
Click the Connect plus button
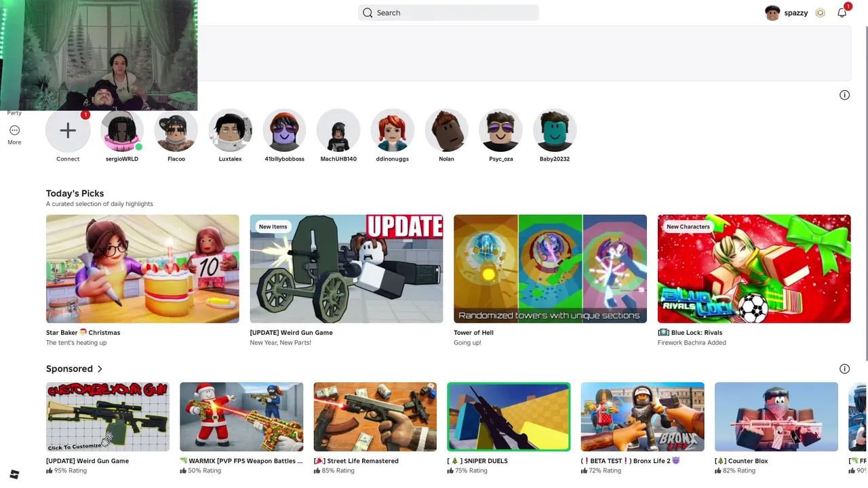[68, 130]
